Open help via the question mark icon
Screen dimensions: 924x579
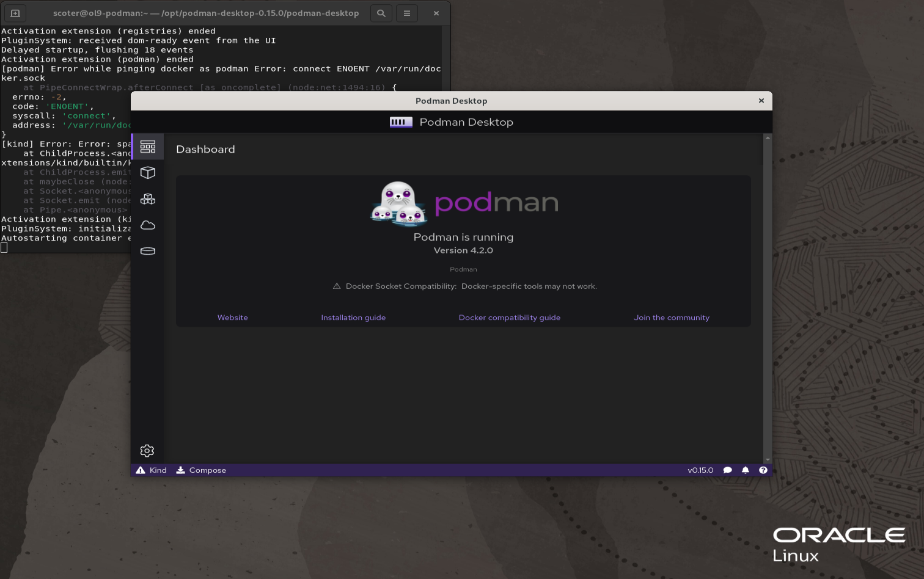click(x=763, y=470)
